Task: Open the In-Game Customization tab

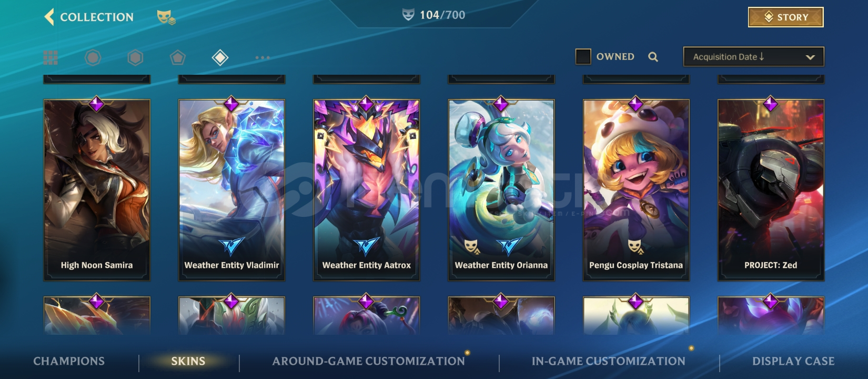Action: (608, 361)
